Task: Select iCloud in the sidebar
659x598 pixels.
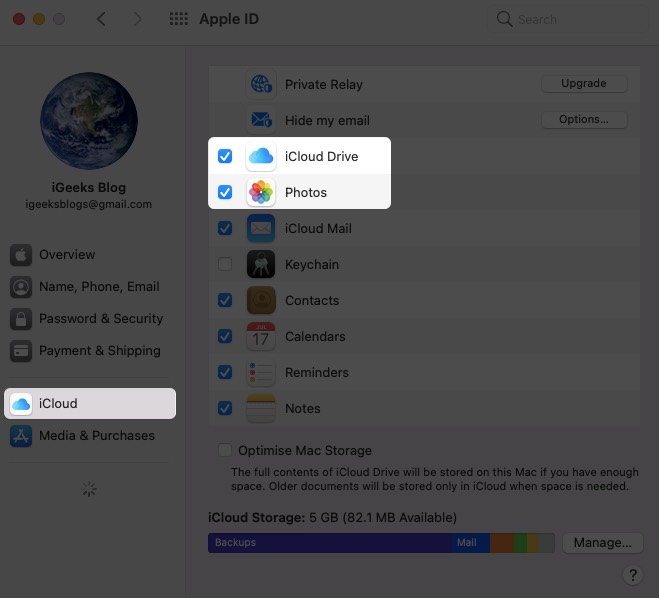Action: click(x=90, y=403)
